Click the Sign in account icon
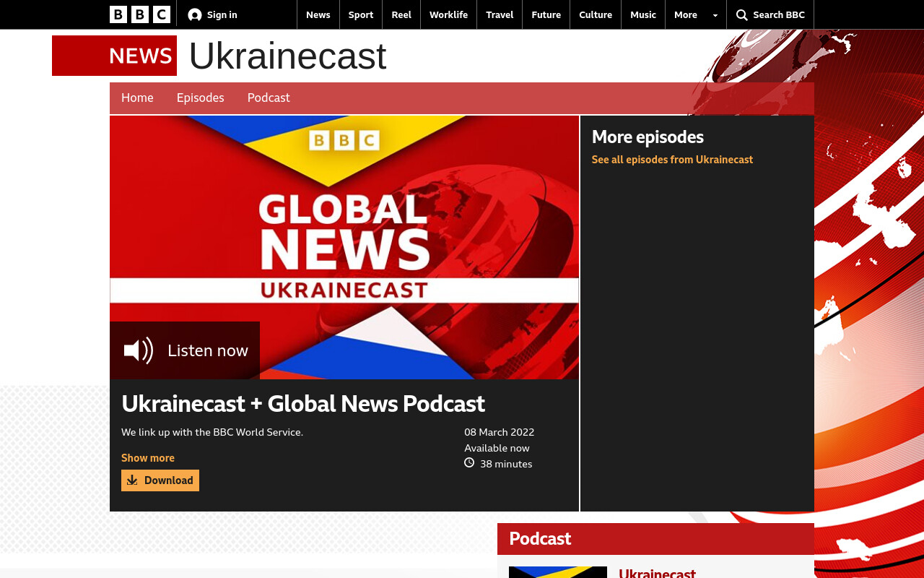This screenshot has height=578, width=924. coord(195,14)
